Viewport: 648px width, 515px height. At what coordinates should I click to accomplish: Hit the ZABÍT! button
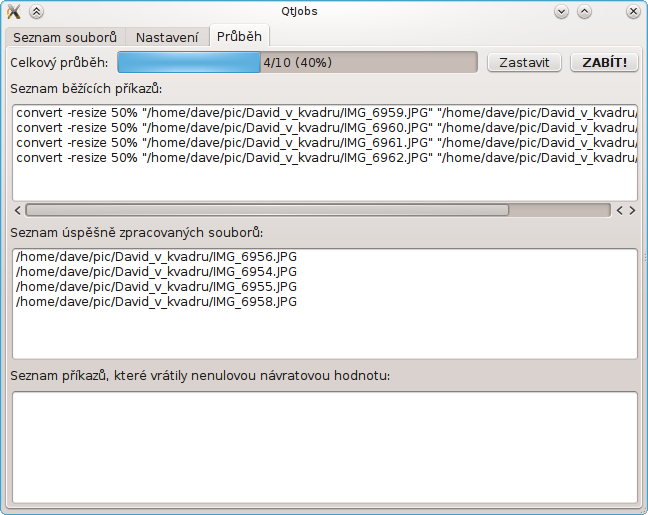coord(604,62)
